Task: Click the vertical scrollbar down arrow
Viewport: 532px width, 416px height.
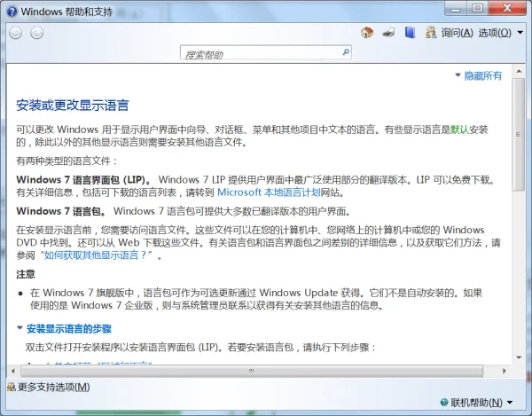Action: (519, 357)
